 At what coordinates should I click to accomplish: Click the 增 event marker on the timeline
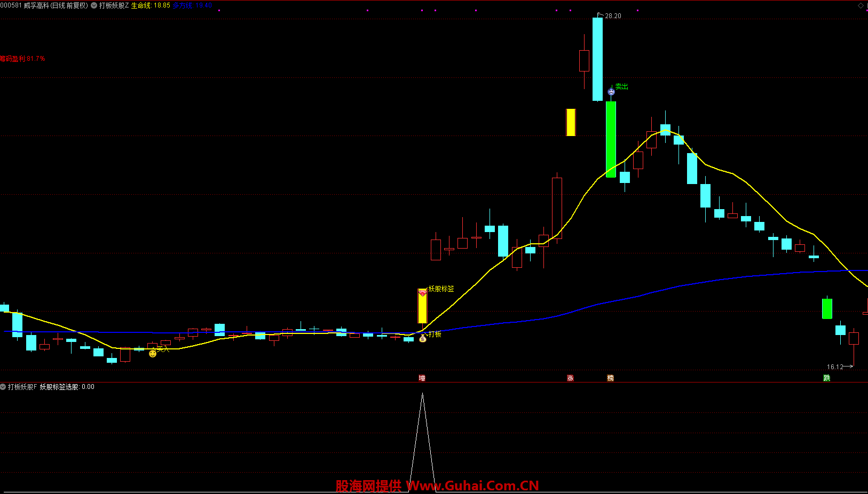pyautogui.click(x=422, y=378)
